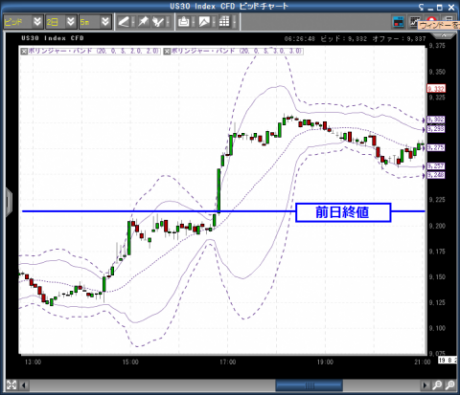Screen dimensions: 460x395
Task: Click the 前日終値 label box
Action: coord(343,212)
